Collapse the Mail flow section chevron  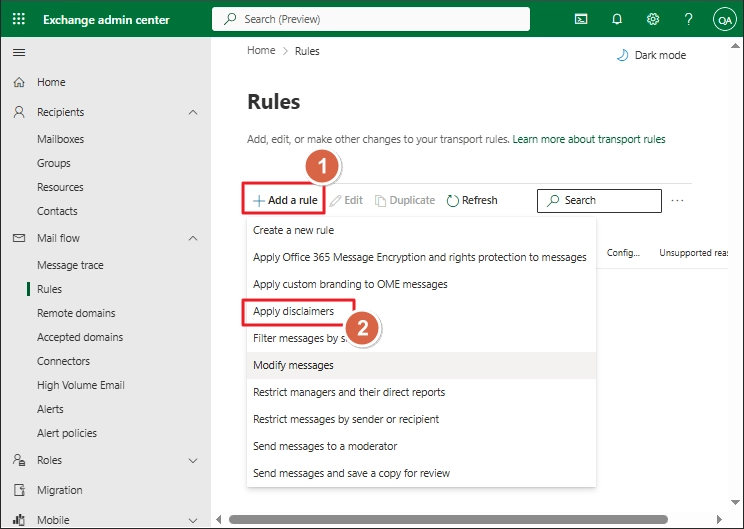[x=193, y=238]
